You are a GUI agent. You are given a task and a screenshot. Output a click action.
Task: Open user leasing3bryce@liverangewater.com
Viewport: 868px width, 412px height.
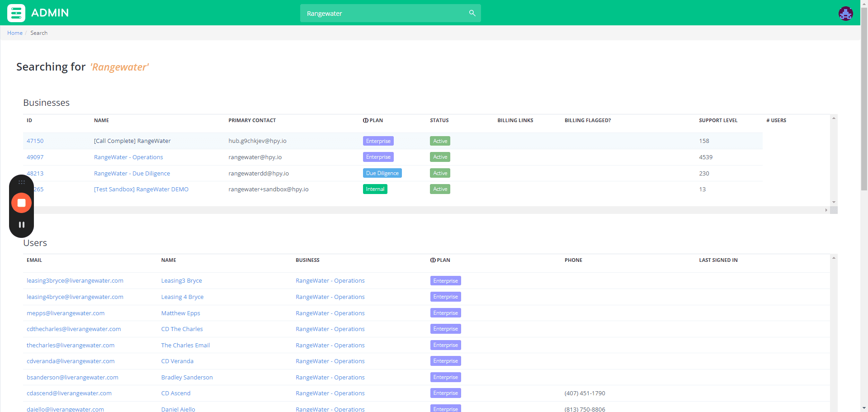point(75,281)
